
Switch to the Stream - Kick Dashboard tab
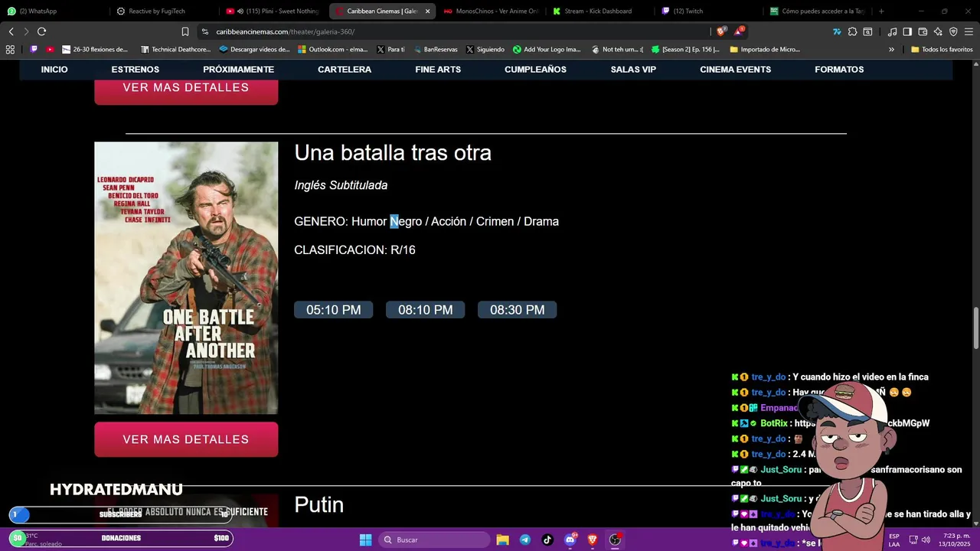[599, 11]
